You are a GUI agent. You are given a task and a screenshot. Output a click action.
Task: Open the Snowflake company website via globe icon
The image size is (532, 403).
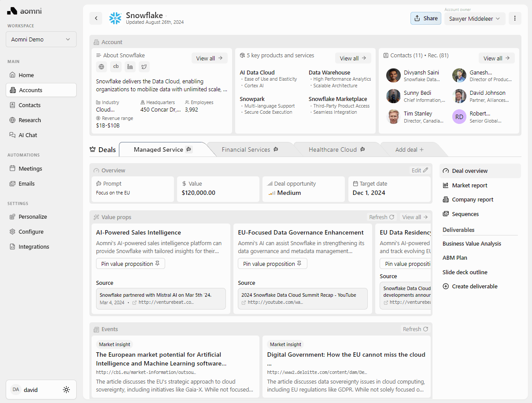tap(101, 66)
